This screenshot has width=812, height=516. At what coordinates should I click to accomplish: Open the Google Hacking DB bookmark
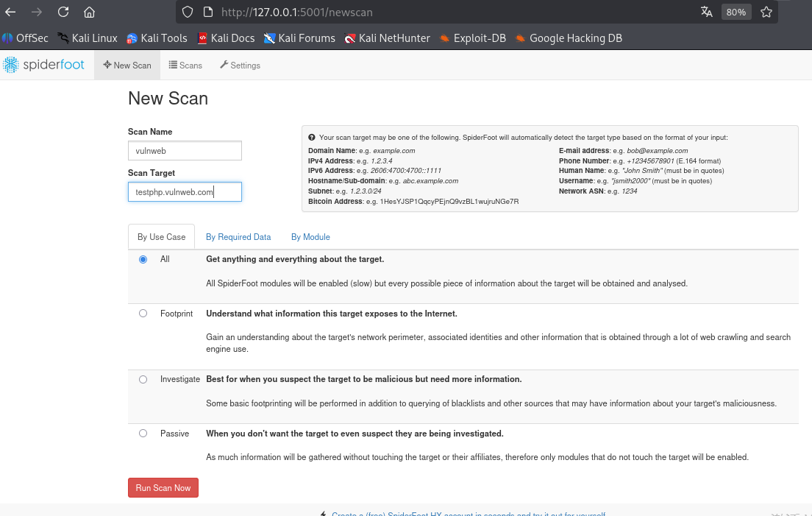(x=569, y=38)
